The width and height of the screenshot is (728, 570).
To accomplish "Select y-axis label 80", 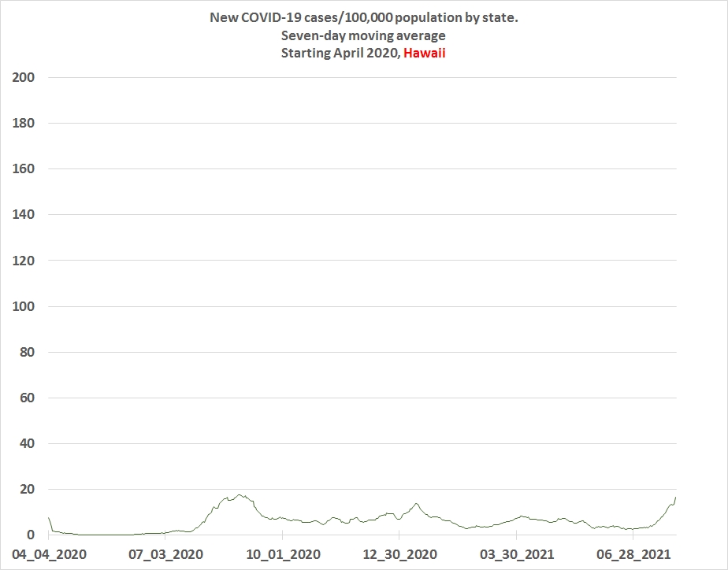I will pyautogui.click(x=27, y=352).
